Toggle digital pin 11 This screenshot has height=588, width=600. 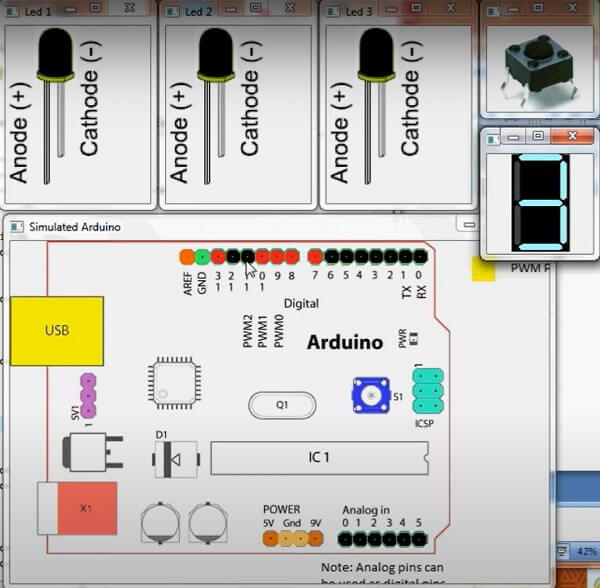point(248,257)
